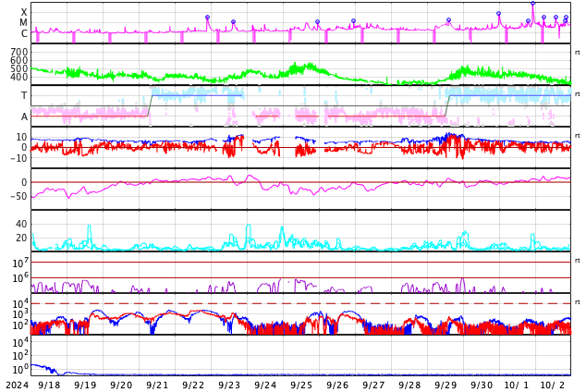Select the flare marker on the 9/23 peak
Image resolution: width=586 pixels, height=392 pixels.
tap(233, 22)
